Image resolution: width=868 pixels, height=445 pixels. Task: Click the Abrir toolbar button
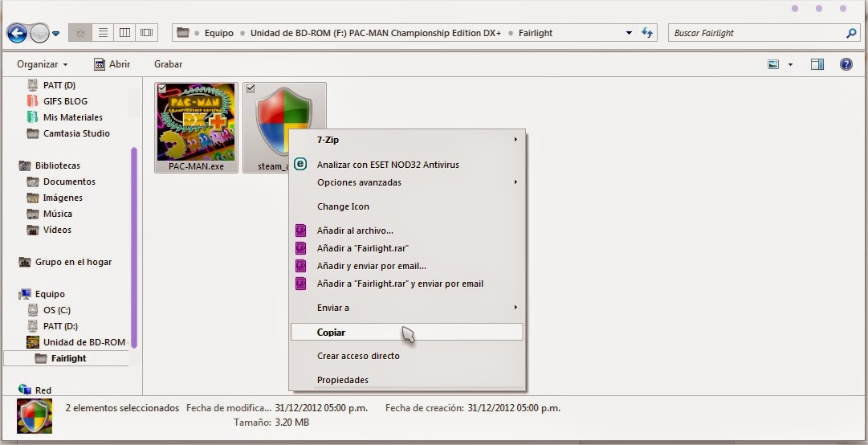click(112, 64)
